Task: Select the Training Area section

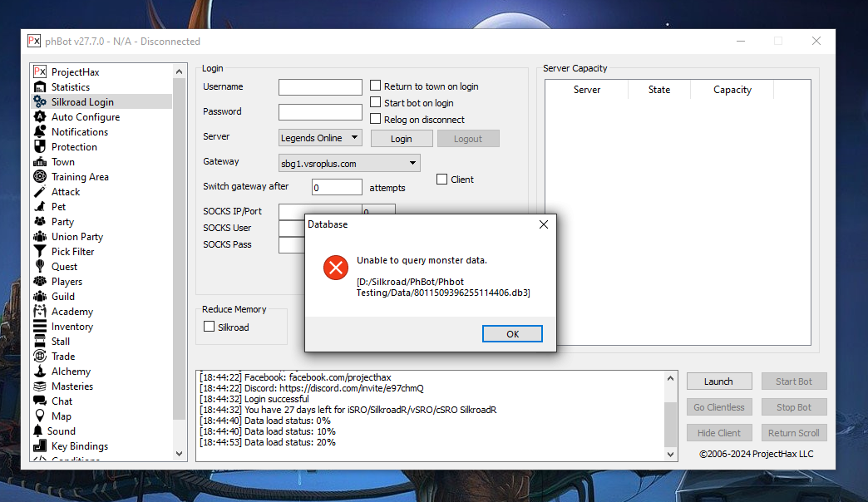Action: click(79, 176)
